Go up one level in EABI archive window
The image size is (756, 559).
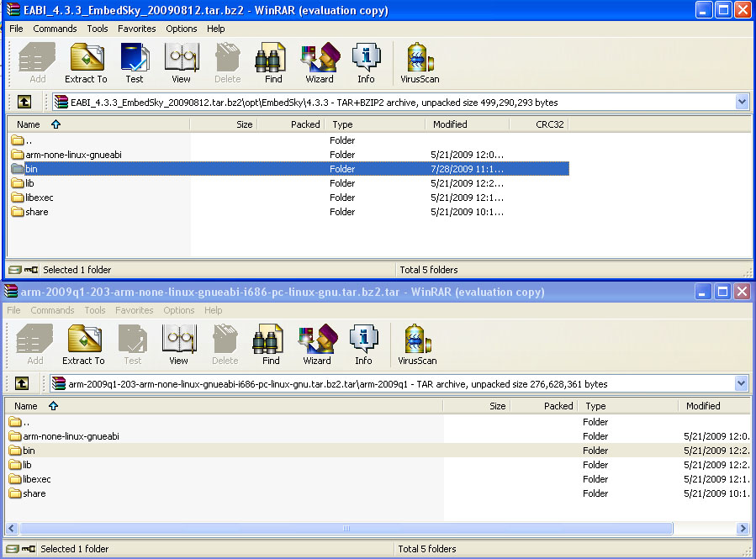click(24, 102)
